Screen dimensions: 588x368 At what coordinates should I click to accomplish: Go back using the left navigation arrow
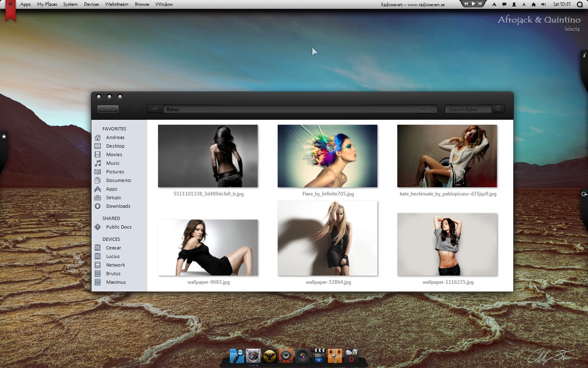(103, 109)
